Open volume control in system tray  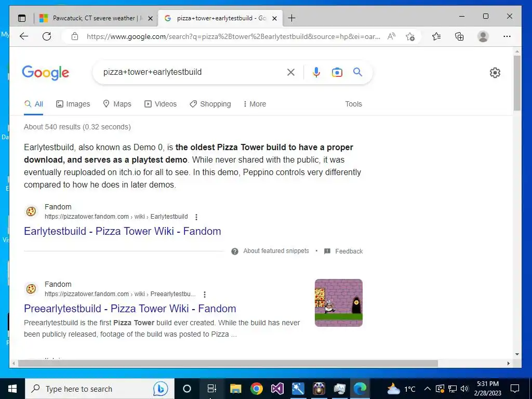pyautogui.click(x=465, y=389)
